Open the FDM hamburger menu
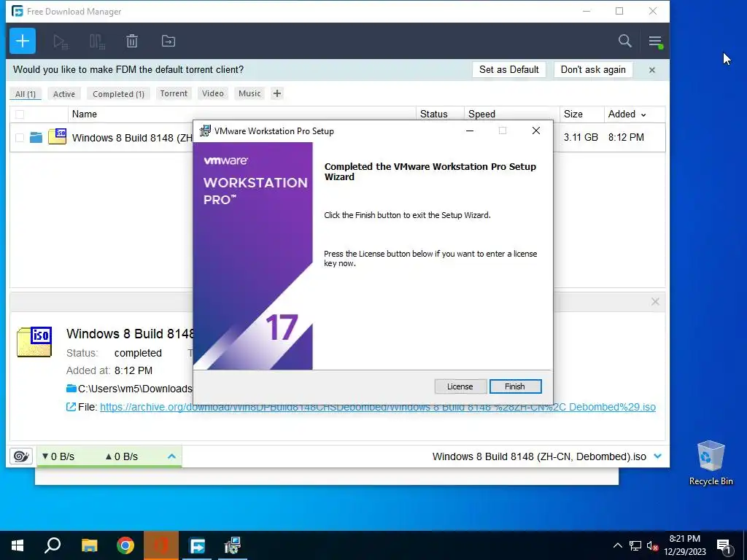The width and height of the screenshot is (747, 560). tap(656, 42)
